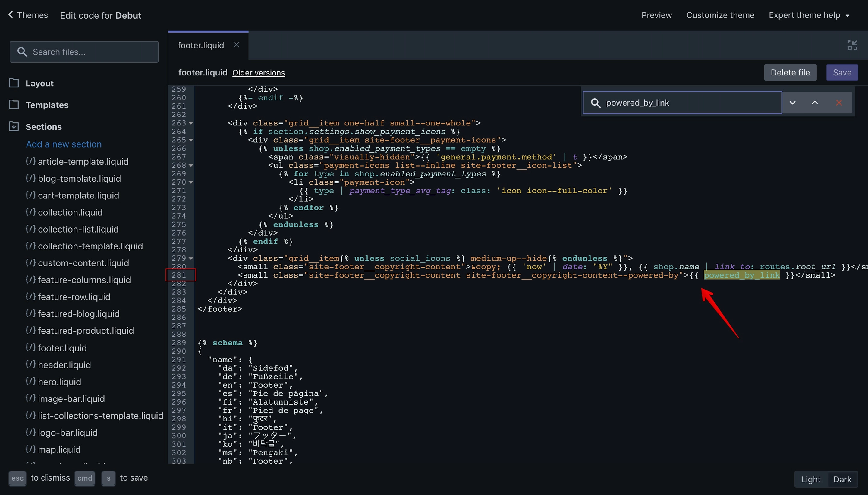
Task: Focus the Search files input field
Action: (84, 52)
